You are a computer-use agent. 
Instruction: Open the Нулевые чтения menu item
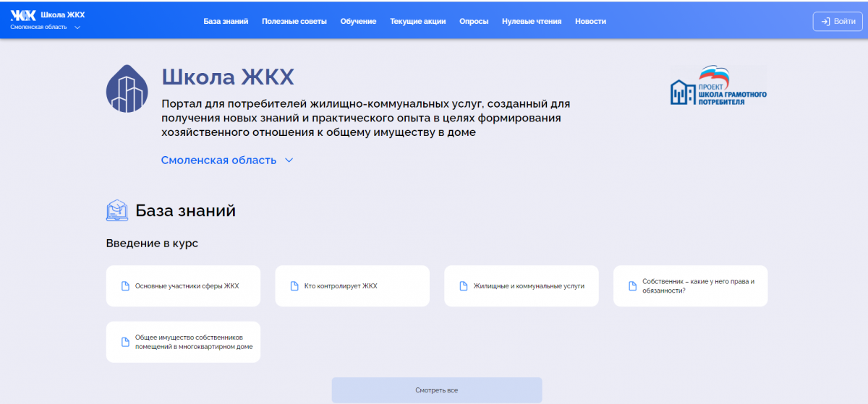click(x=532, y=21)
